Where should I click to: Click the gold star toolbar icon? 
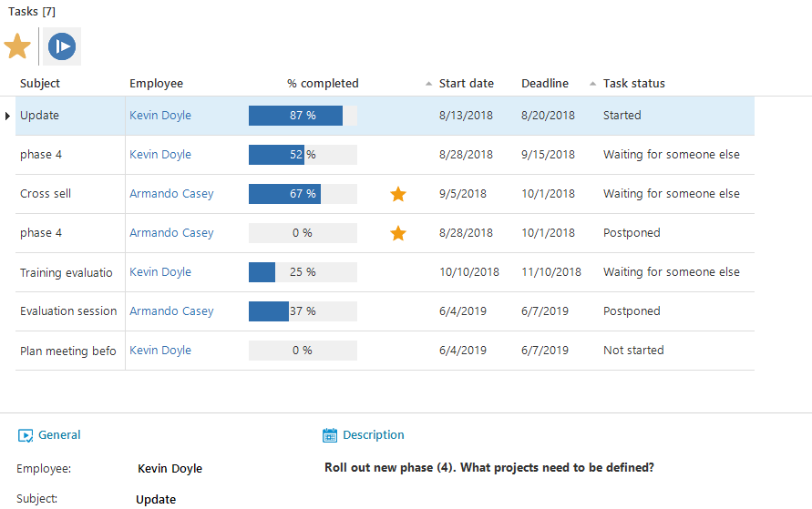17,46
